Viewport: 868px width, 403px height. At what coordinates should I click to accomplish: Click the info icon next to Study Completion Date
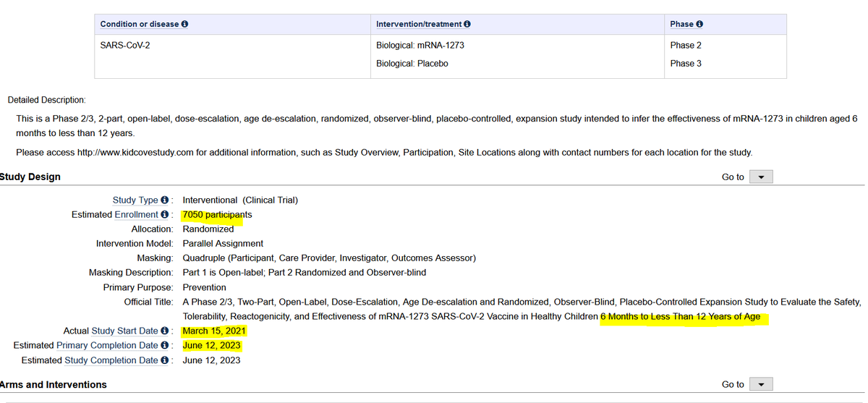165,360
